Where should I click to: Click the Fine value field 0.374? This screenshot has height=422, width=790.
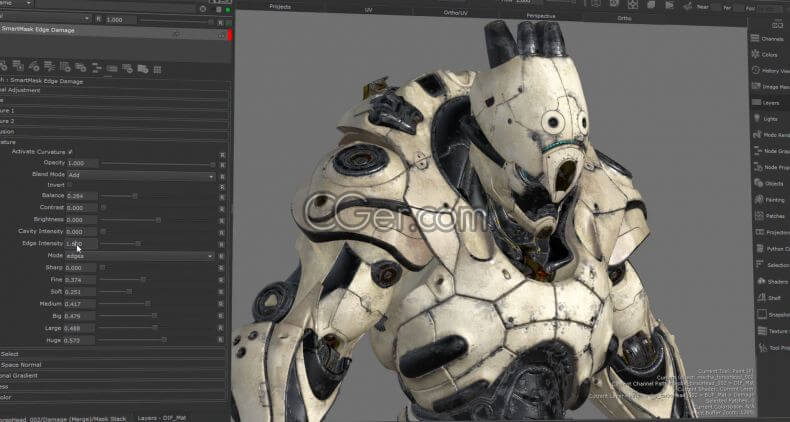point(80,280)
